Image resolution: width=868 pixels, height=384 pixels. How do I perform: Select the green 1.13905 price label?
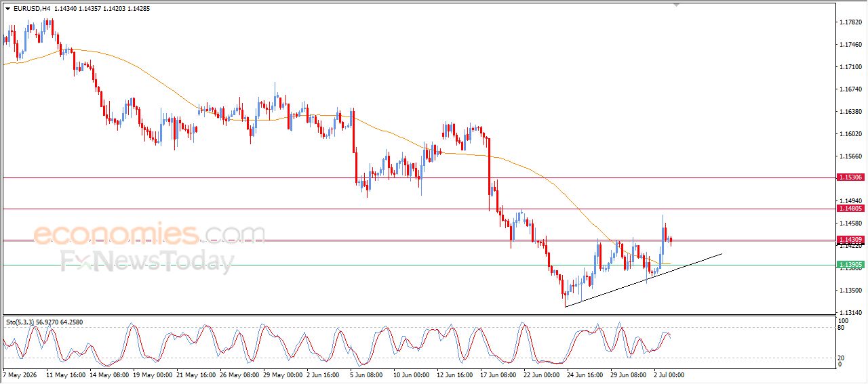point(851,265)
